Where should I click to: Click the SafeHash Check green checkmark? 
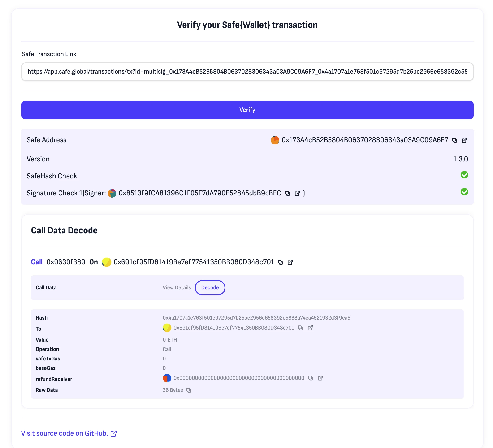464,175
